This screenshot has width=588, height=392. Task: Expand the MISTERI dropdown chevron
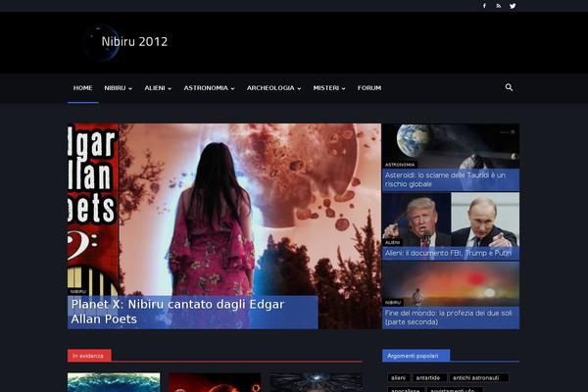coord(343,88)
